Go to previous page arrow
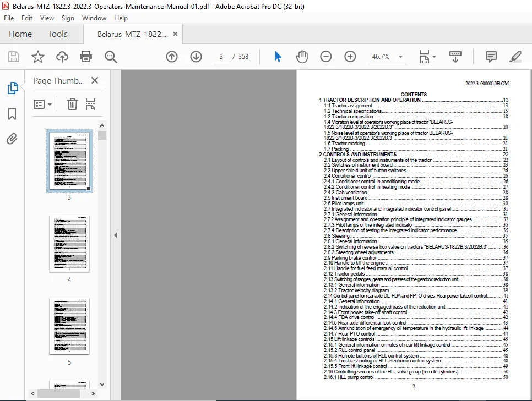 (172, 57)
